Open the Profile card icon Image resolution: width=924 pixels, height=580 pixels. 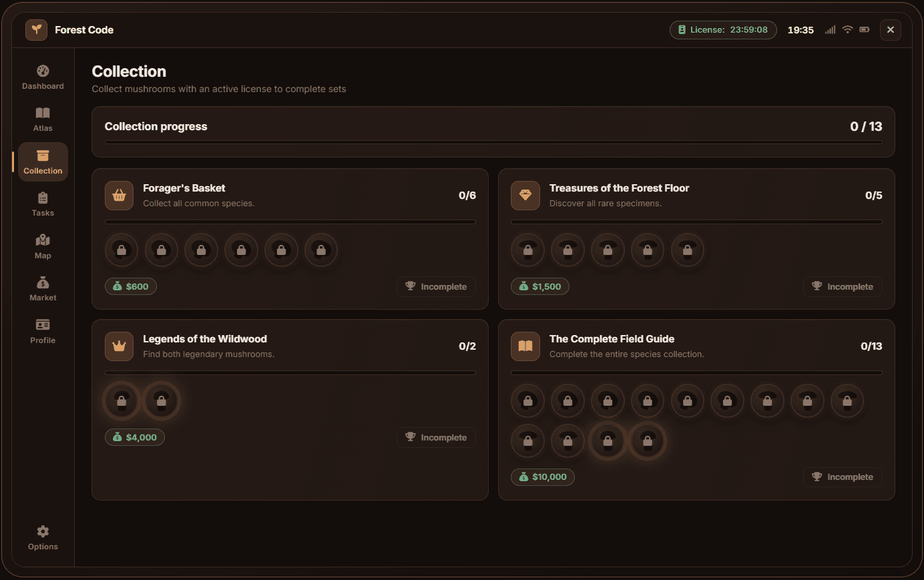tap(43, 325)
